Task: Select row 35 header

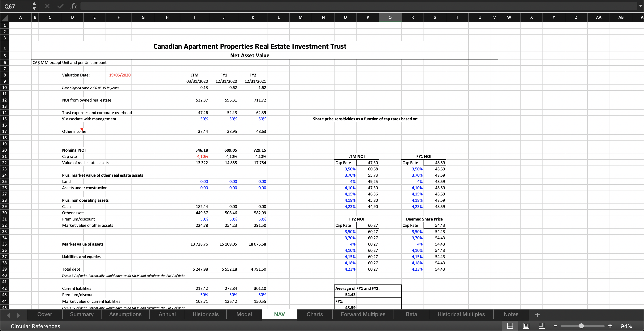Action: point(4,244)
